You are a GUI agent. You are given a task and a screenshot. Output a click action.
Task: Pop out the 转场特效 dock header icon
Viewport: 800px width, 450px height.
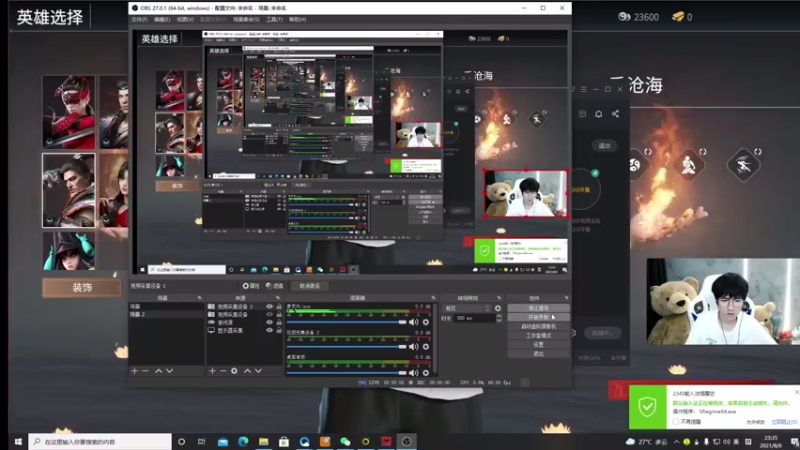point(499,297)
